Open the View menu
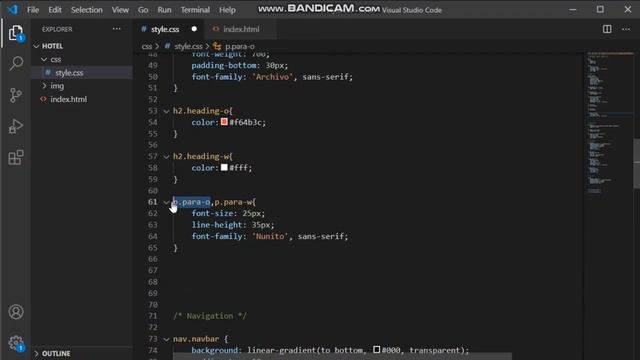640x360 pixels. click(120, 10)
